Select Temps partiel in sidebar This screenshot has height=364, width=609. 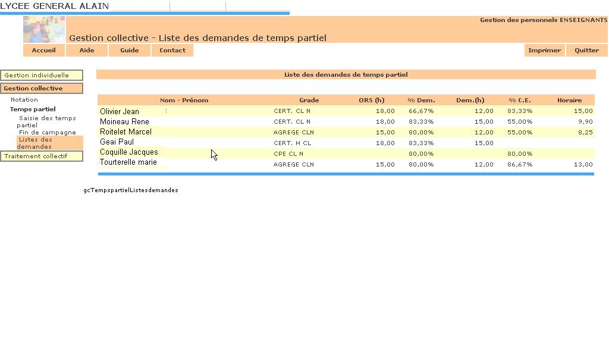33,109
